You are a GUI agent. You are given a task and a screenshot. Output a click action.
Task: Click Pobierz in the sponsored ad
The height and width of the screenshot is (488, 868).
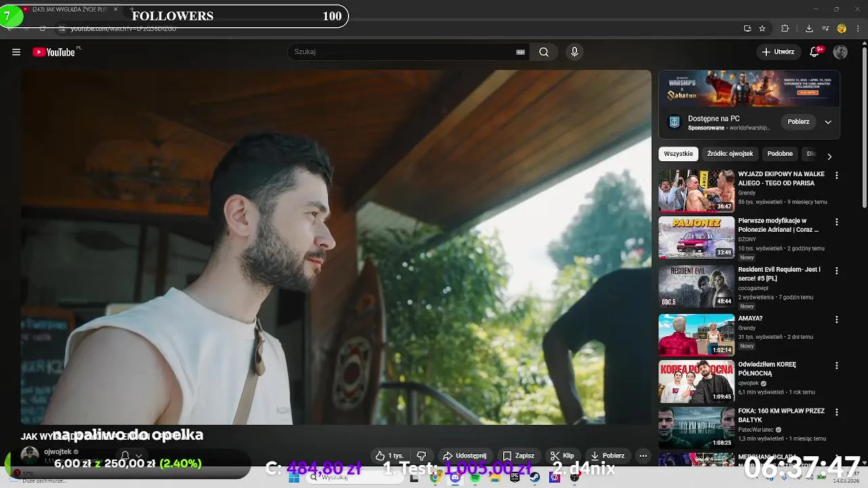tap(798, 122)
